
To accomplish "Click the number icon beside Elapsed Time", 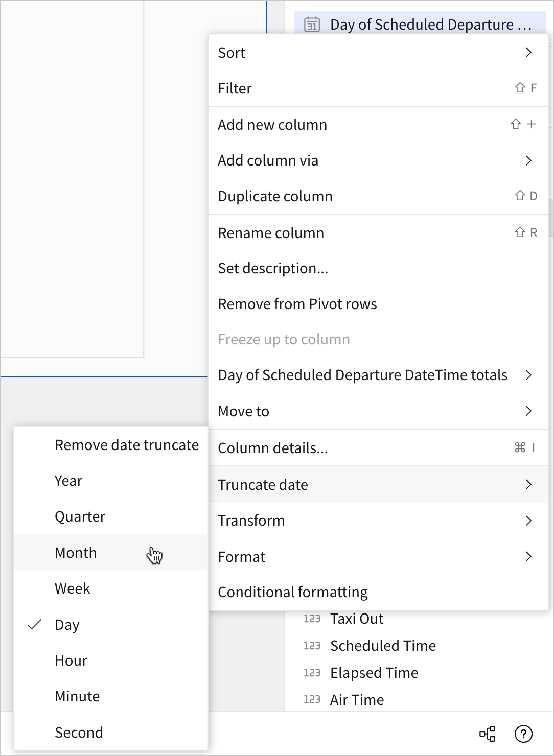I will 312,673.
